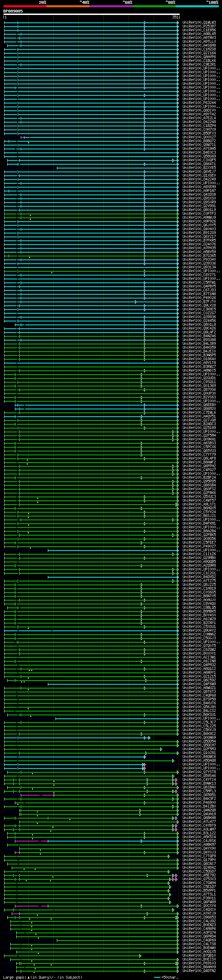Click hit label UniRef100_Q6EEB0

199,405
